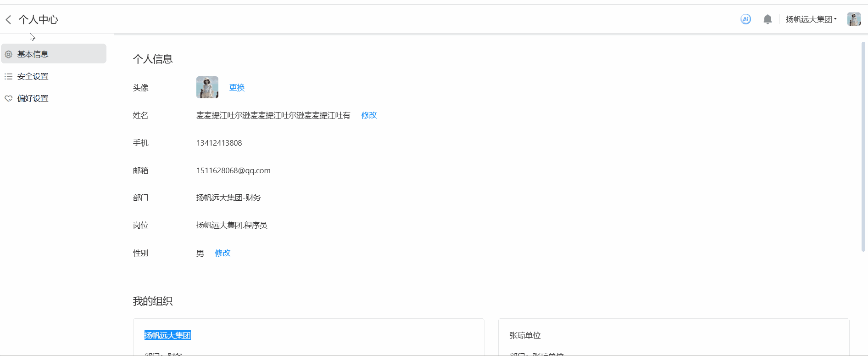The image size is (868, 356).
Task: Click 修改 next to the name
Action: (x=369, y=115)
